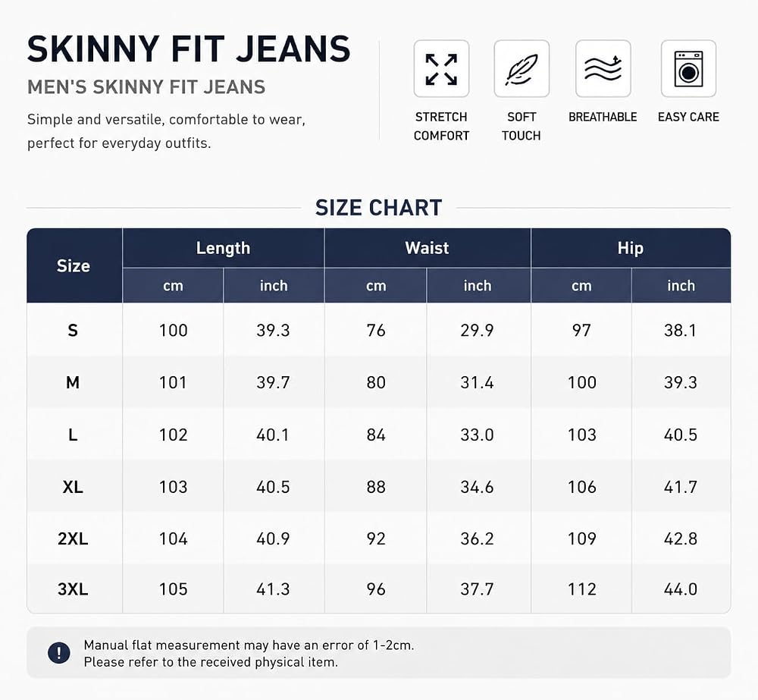758x700 pixels.
Task: Click the BREATHABLE label text
Action: [x=603, y=117]
